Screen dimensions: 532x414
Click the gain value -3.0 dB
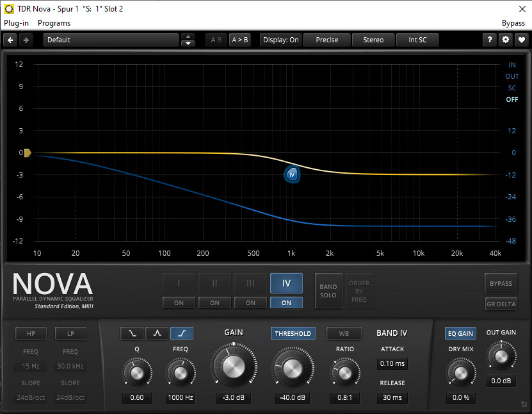234,397
